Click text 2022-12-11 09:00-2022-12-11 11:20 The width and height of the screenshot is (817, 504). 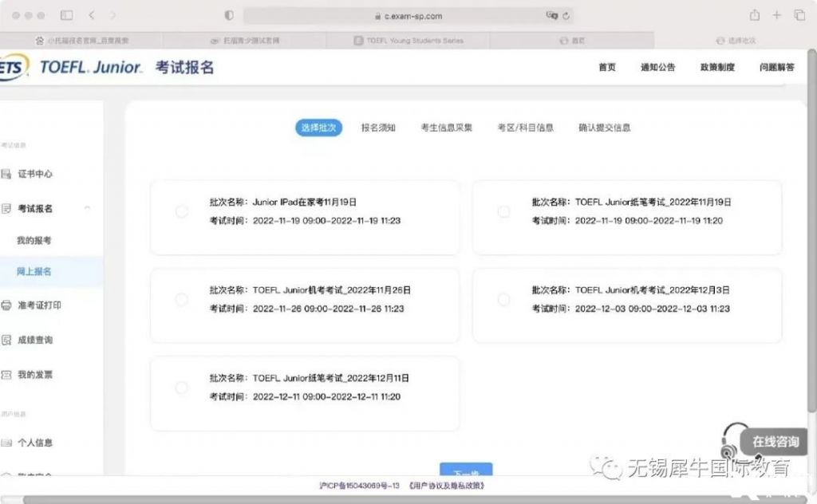326,397
